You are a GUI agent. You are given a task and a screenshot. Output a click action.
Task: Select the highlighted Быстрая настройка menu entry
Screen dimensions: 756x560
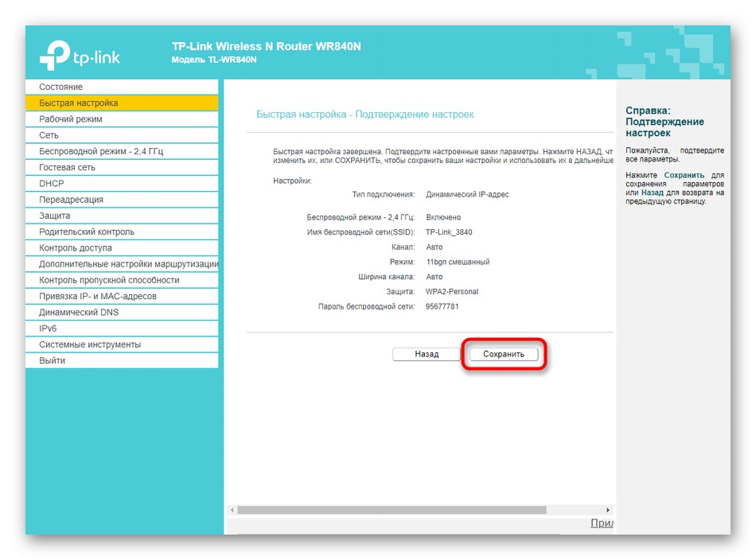click(x=119, y=103)
